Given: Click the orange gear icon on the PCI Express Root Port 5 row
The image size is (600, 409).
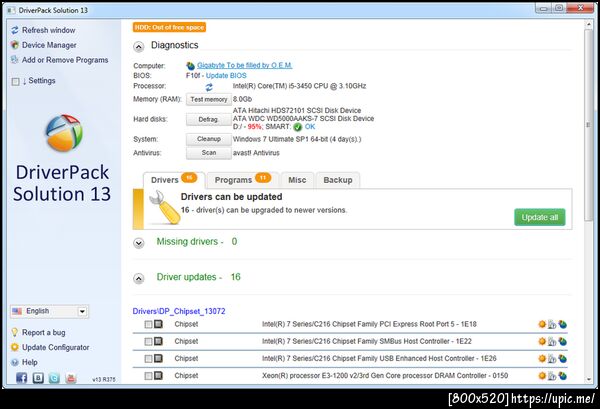Looking at the screenshot, I should [542, 324].
